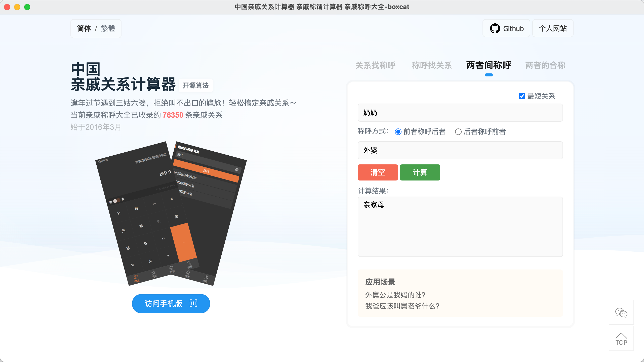Click the WeChat floating icon
Viewport: 644px width, 362px height.
[x=621, y=312]
